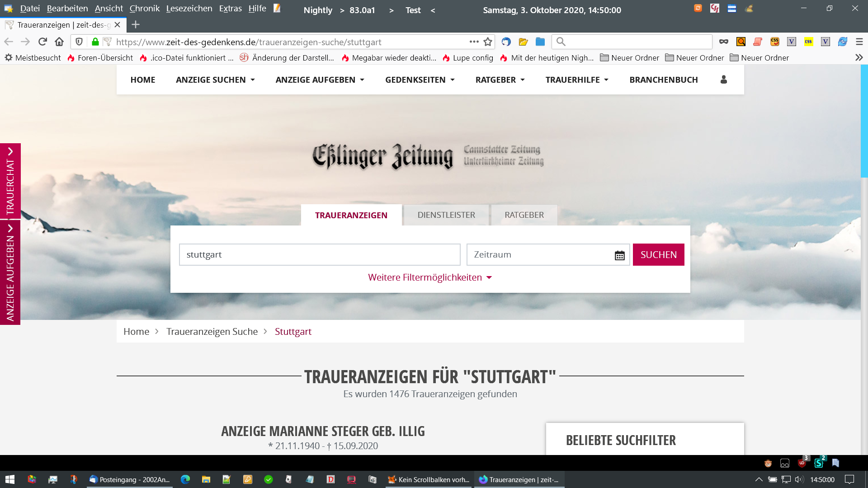The width and height of the screenshot is (868, 488).
Task: Click the home icon in browser toolbar
Action: pyautogui.click(x=59, y=42)
